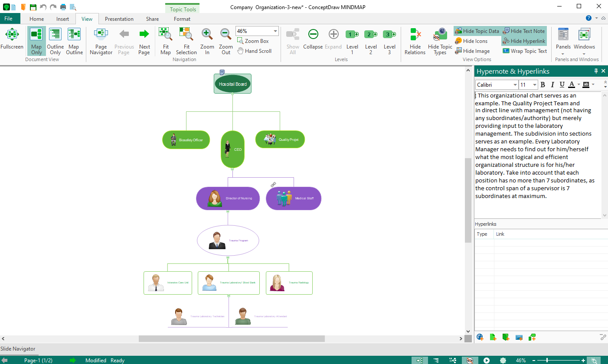
Task: Open the font size 11 dropdown
Action: click(535, 85)
